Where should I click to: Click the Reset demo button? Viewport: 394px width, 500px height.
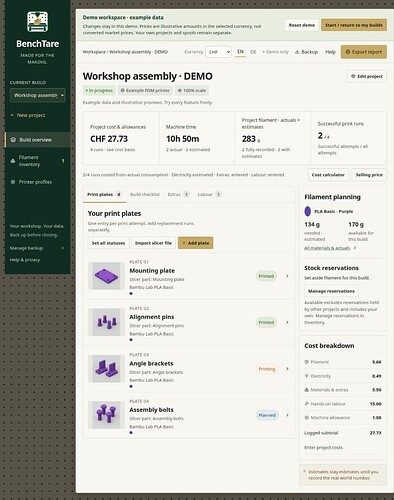302,25
